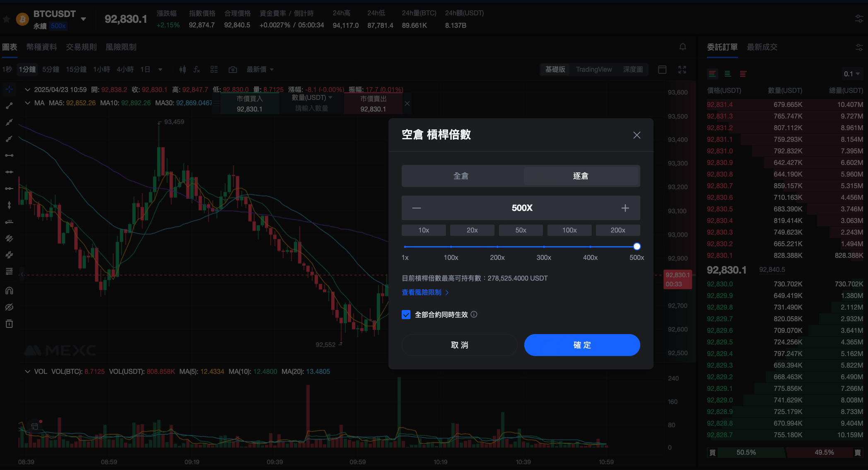This screenshot has width=868, height=470.
Task: Click the minus icon to decrease leverage
Action: pyautogui.click(x=417, y=208)
